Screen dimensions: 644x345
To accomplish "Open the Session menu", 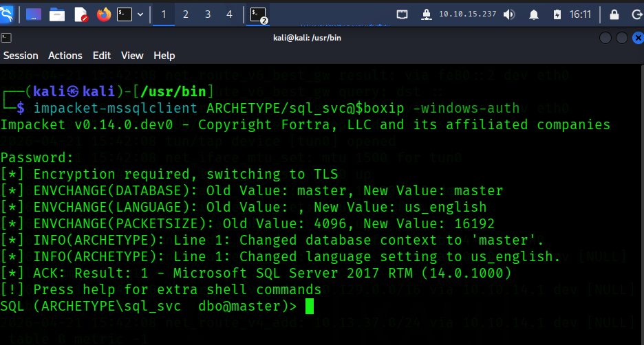I will tap(21, 56).
